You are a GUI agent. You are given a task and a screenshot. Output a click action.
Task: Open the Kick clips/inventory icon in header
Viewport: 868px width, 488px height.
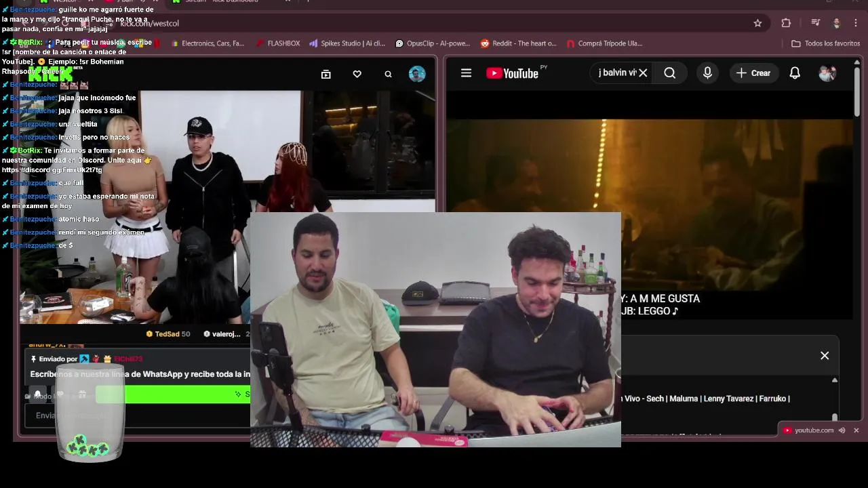(x=326, y=74)
